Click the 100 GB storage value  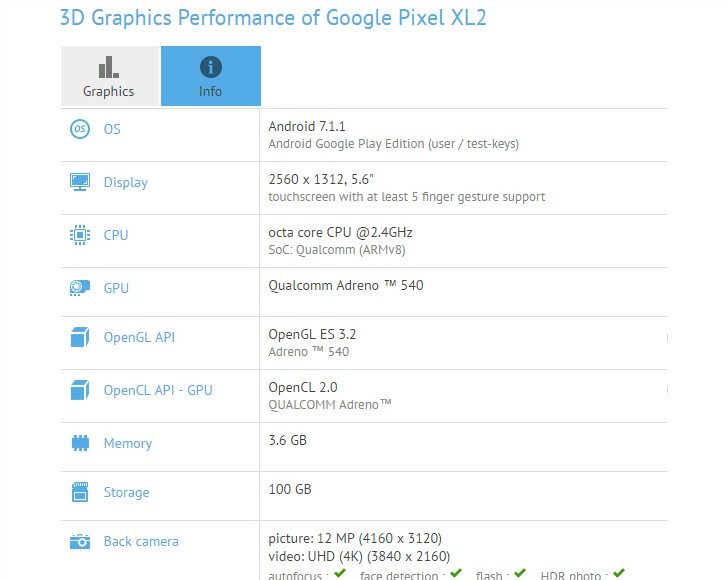[x=290, y=489]
